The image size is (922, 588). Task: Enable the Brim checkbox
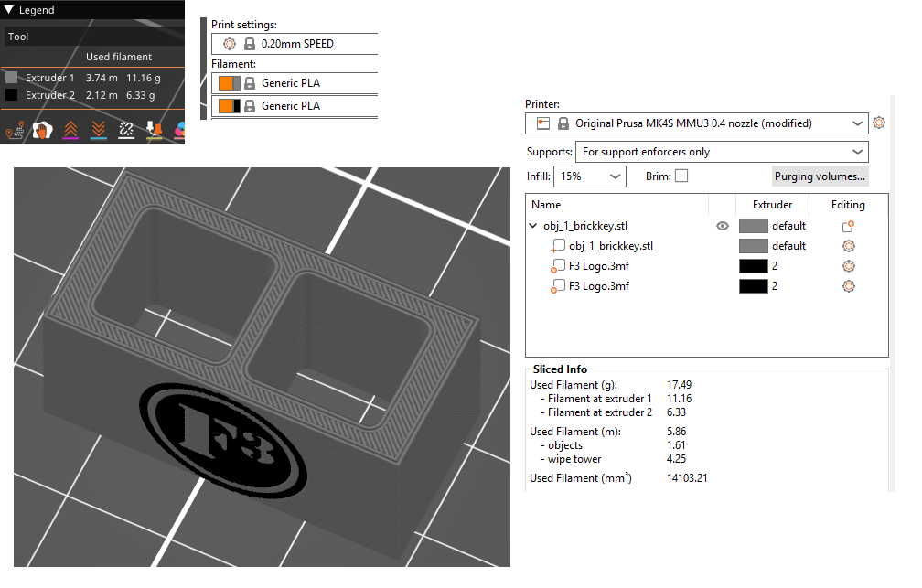(681, 176)
